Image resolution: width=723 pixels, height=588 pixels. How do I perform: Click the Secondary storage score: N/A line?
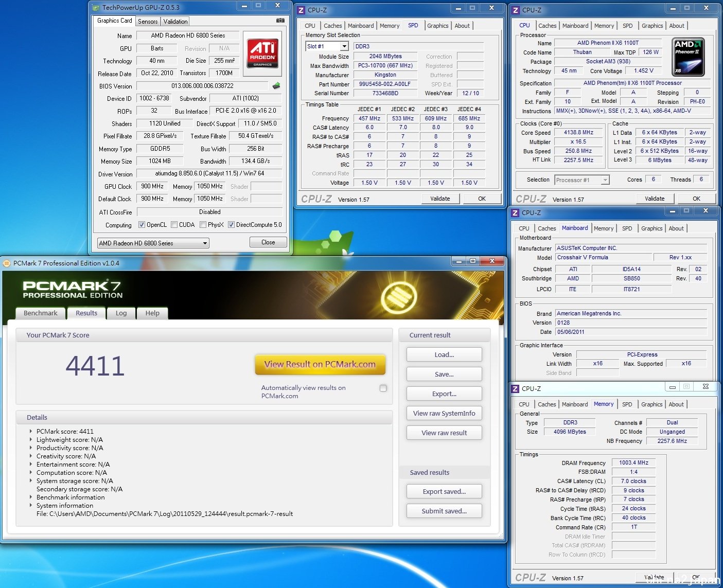click(x=79, y=489)
